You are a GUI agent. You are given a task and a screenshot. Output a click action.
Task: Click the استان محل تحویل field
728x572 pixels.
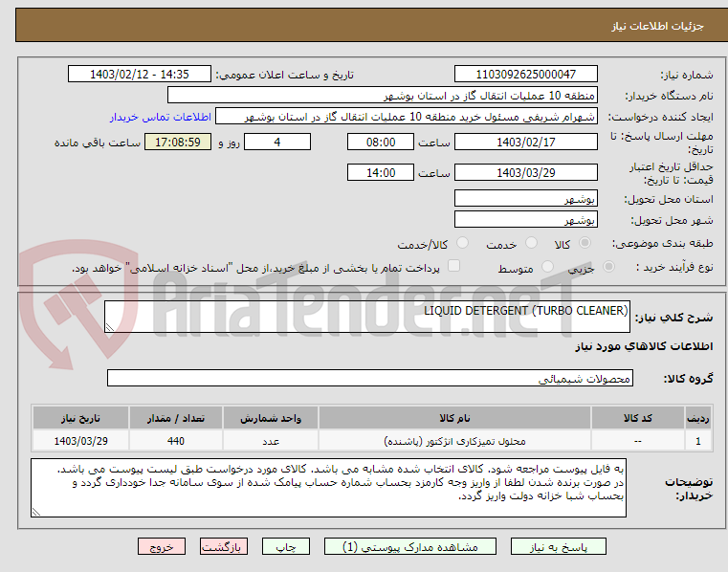point(525,199)
